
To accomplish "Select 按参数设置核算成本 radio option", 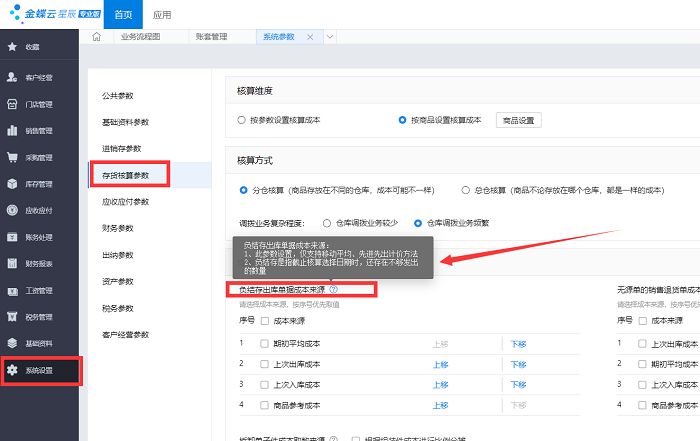I will pyautogui.click(x=242, y=120).
